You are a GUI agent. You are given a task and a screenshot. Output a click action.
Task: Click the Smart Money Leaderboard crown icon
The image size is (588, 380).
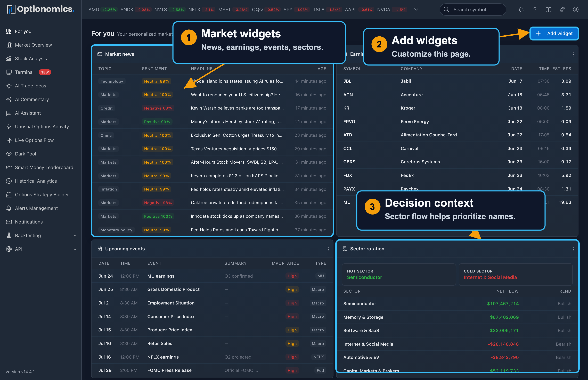pos(9,168)
